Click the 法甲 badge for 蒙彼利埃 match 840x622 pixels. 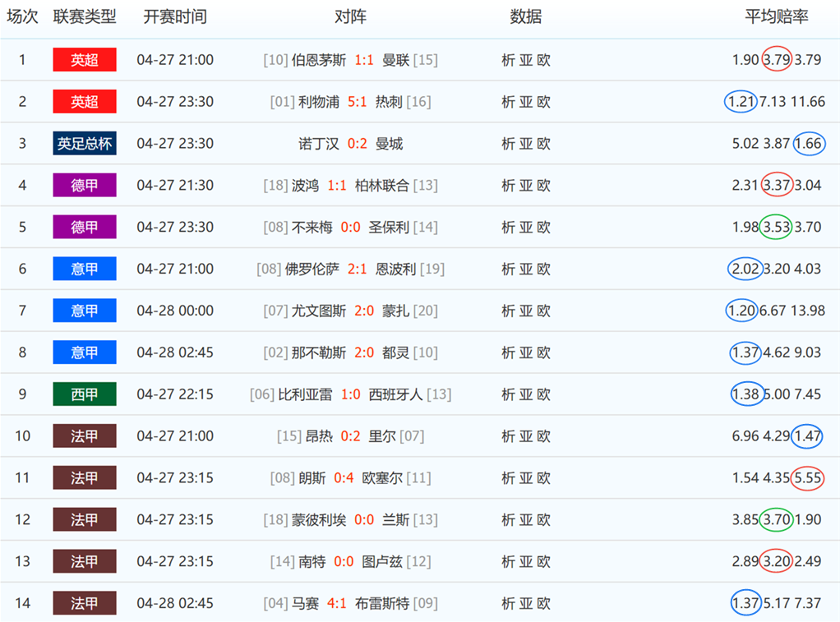[x=85, y=519]
